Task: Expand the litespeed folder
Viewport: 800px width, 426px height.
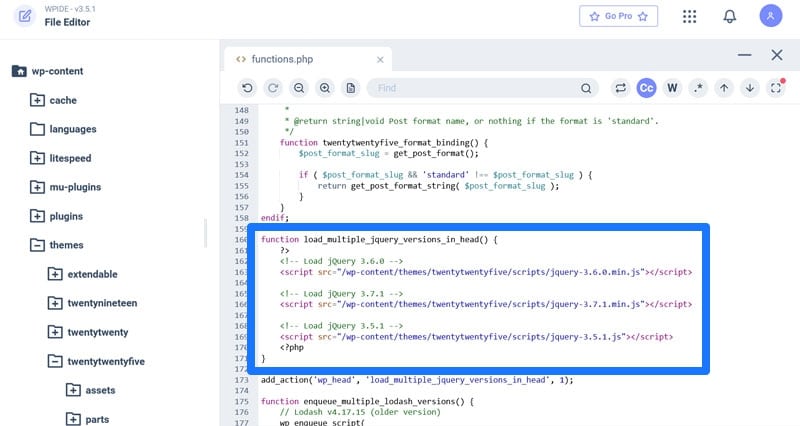Action: coord(37,158)
